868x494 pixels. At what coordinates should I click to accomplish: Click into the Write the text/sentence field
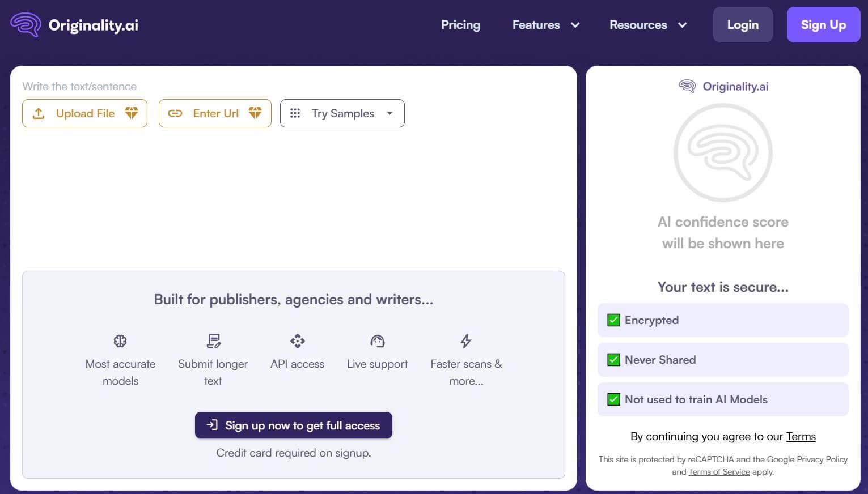(293, 193)
